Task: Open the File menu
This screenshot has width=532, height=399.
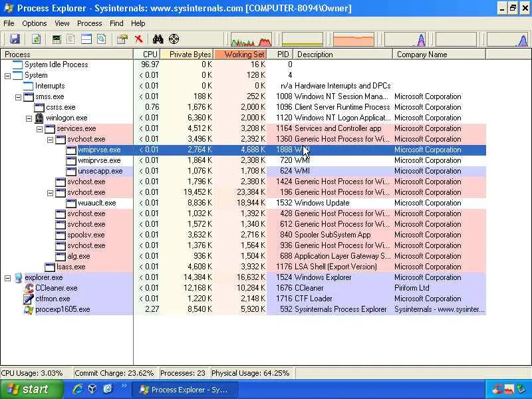Action: coord(9,23)
